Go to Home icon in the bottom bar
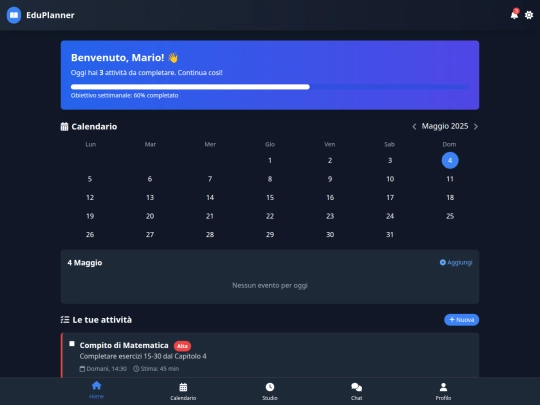The width and height of the screenshot is (540, 405). click(96, 385)
